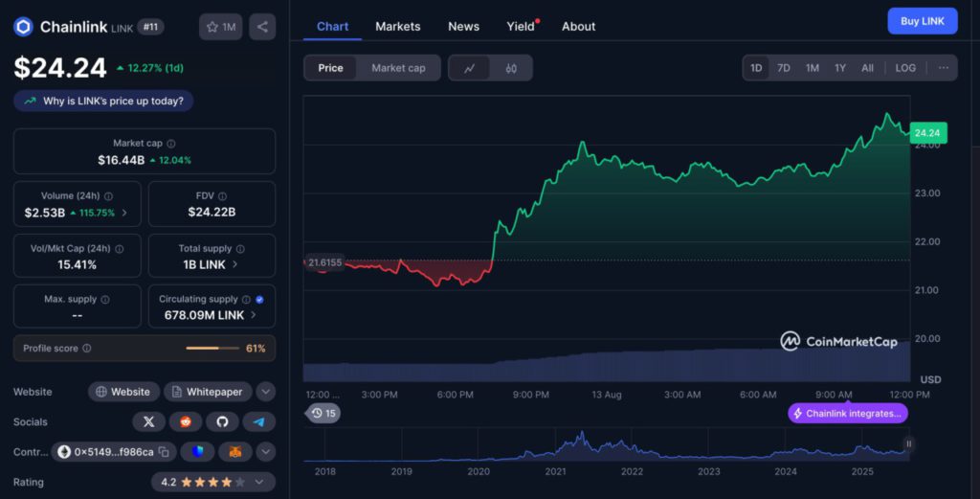Open the GitHub repository icon
The width and height of the screenshot is (980, 499).
click(x=222, y=421)
